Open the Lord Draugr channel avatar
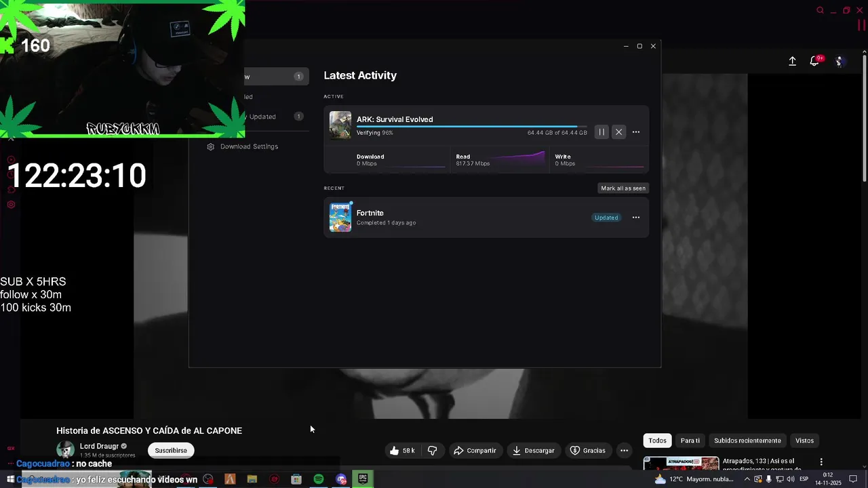Screen dimensions: 868x488 tap(65, 450)
